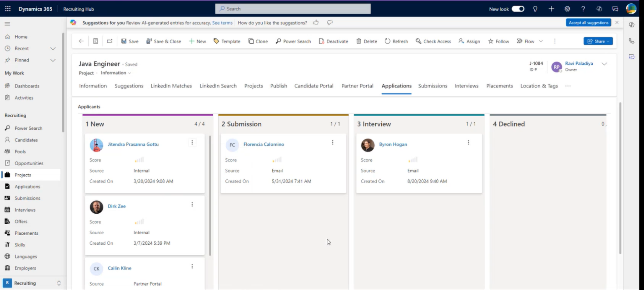
Task: Click Check Access
Action: coord(433,41)
